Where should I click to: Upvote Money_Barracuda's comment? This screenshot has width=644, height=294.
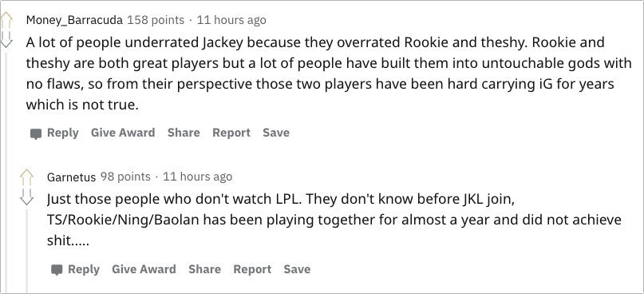6,20
